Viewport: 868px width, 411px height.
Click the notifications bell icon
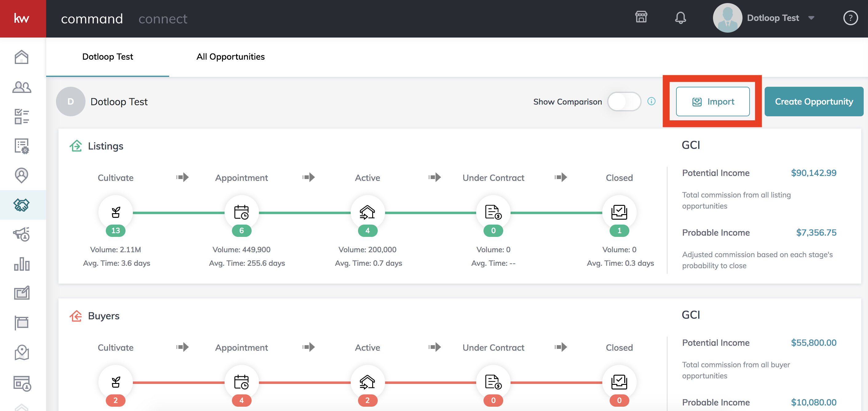pos(681,18)
